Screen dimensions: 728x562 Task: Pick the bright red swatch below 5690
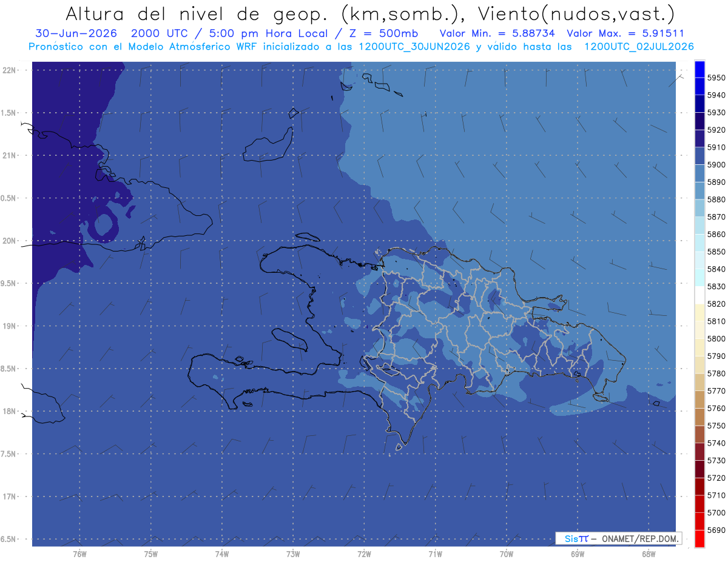pos(699,538)
